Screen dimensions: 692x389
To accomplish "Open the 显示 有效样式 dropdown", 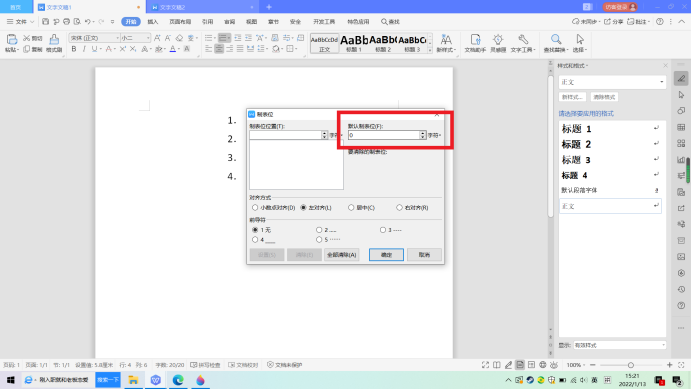I will [620, 345].
